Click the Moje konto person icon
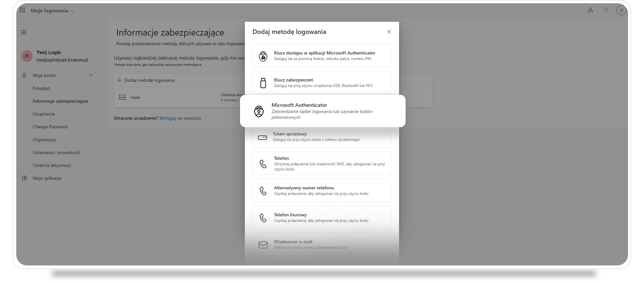 tap(24, 75)
